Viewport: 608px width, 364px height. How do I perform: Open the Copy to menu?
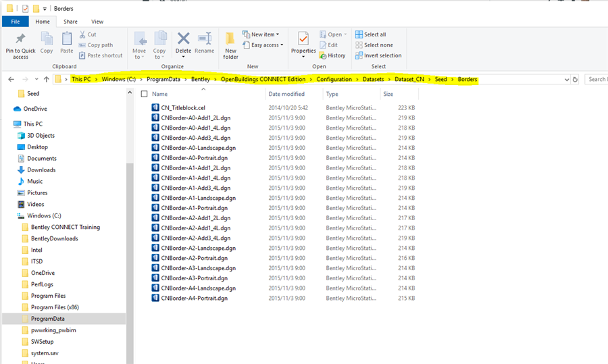pos(159,46)
